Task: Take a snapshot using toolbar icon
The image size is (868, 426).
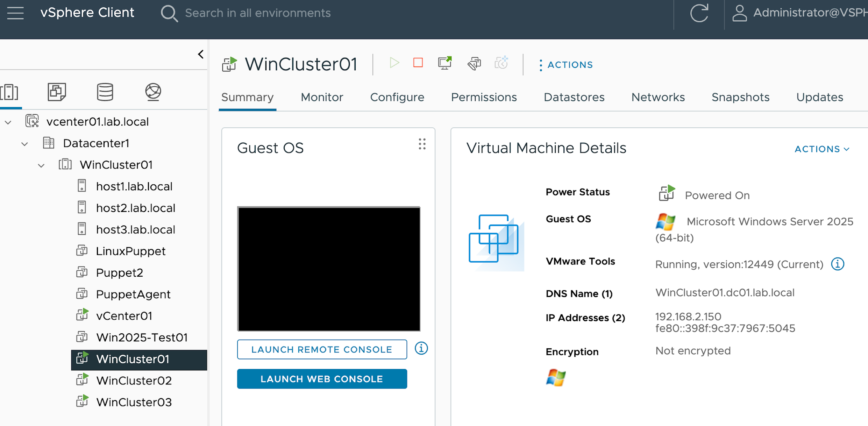Action: [501, 63]
